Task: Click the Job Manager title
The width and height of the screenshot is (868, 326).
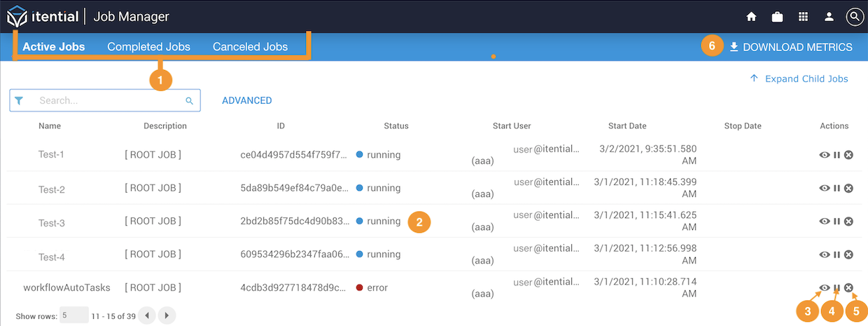Action: pos(131,16)
